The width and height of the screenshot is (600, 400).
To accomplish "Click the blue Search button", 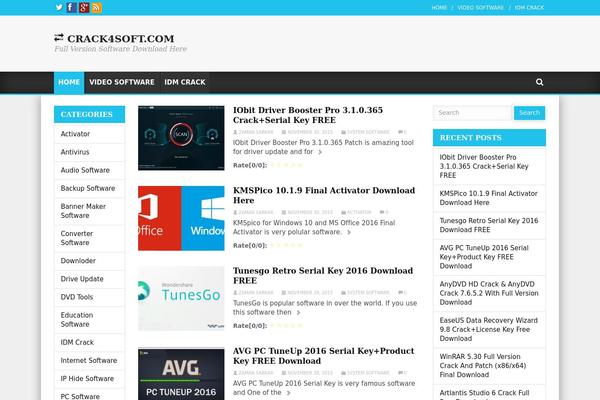I will click(x=530, y=113).
